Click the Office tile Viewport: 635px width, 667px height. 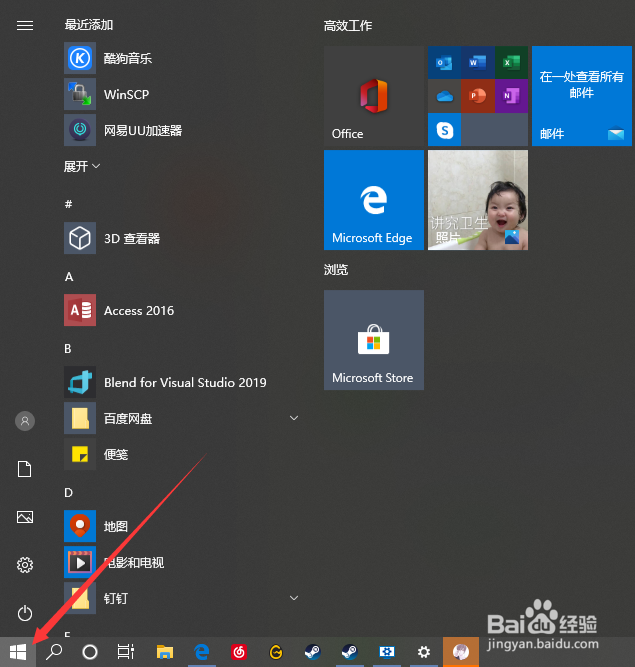point(374,96)
